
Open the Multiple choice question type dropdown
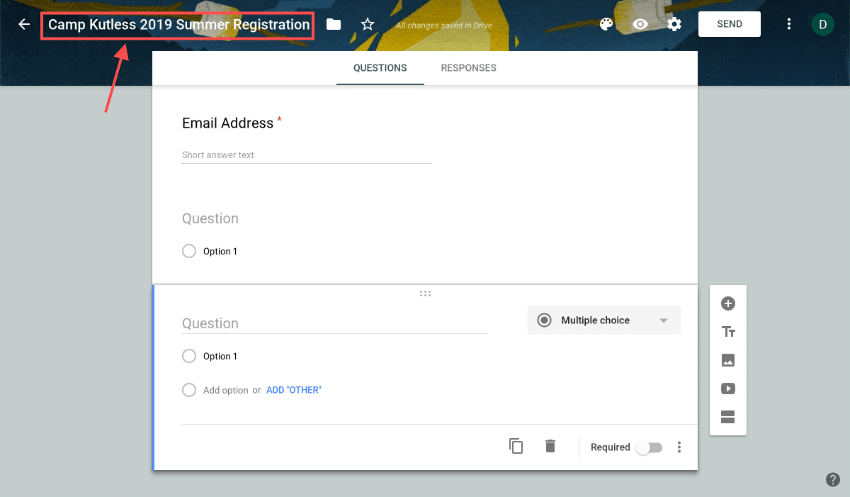(604, 320)
